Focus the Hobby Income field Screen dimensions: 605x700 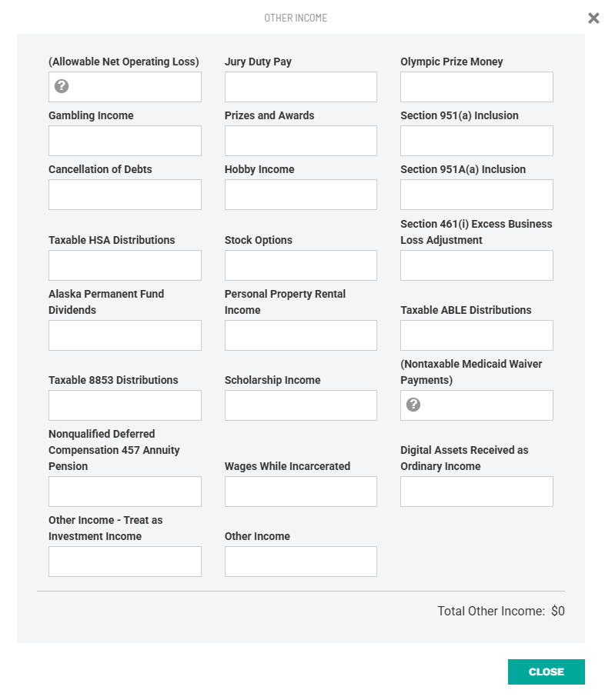coord(301,195)
